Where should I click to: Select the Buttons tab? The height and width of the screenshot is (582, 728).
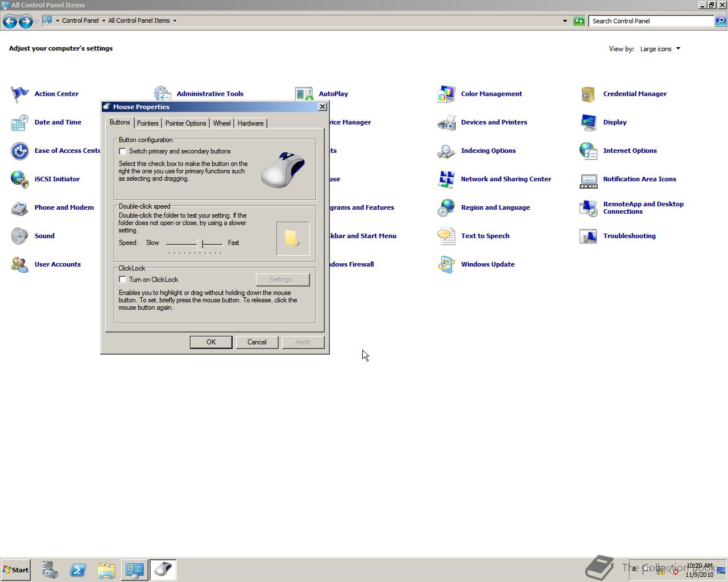pyautogui.click(x=120, y=122)
